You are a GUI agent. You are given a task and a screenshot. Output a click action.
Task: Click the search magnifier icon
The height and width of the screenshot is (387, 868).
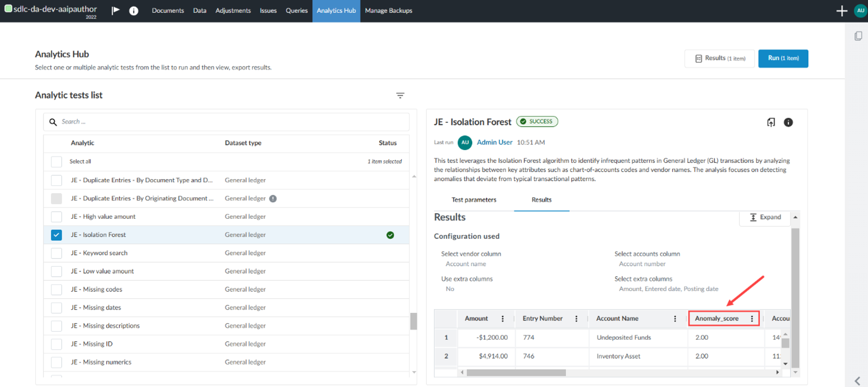pos(53,122)
